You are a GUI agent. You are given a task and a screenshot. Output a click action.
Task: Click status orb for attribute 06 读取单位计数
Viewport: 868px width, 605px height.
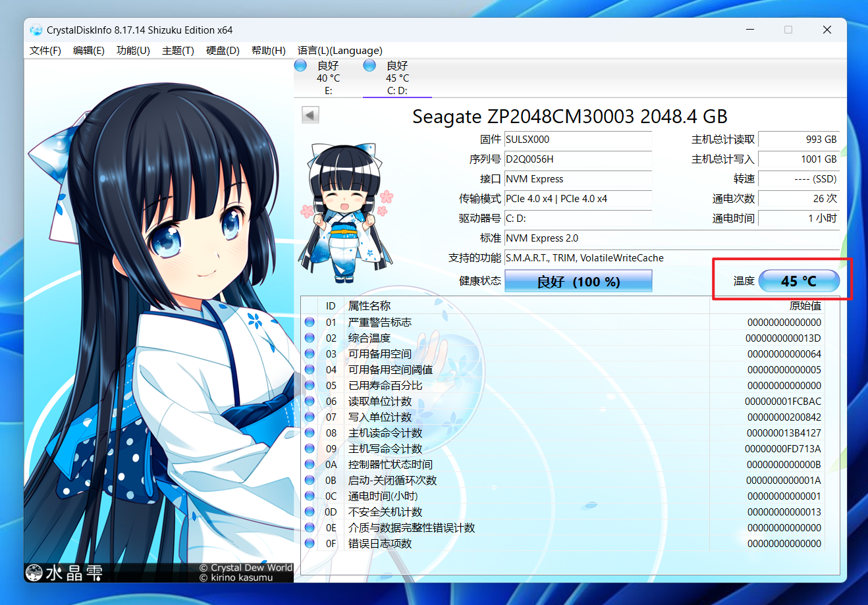310,402
